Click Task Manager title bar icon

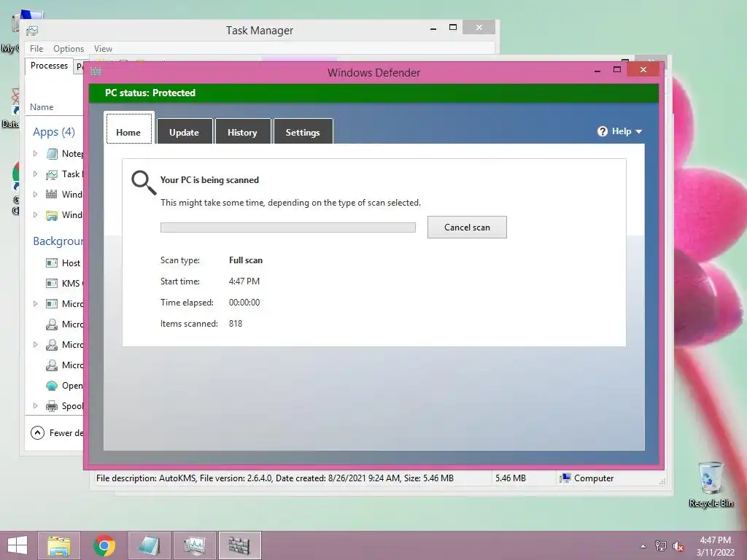click(32, 31)
